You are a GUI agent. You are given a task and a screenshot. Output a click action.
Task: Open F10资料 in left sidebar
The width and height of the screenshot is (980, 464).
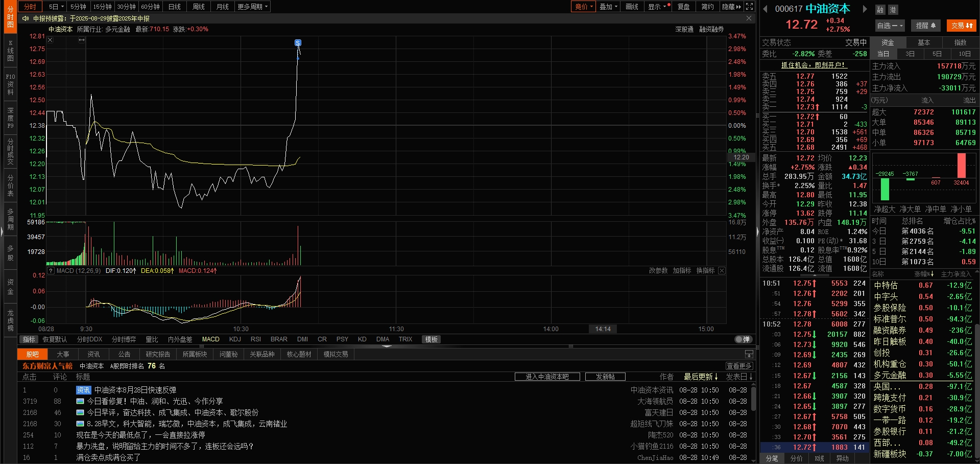(x=10, y=84)
